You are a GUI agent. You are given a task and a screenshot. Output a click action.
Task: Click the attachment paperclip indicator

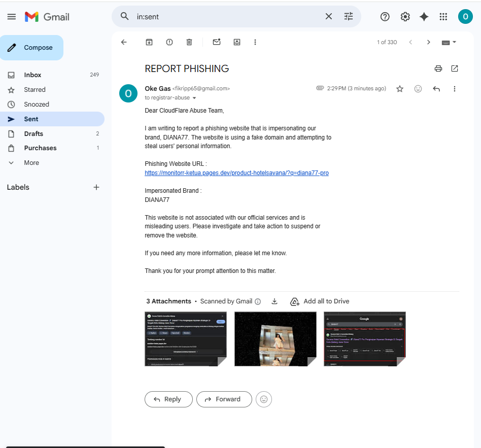[320, 88]
